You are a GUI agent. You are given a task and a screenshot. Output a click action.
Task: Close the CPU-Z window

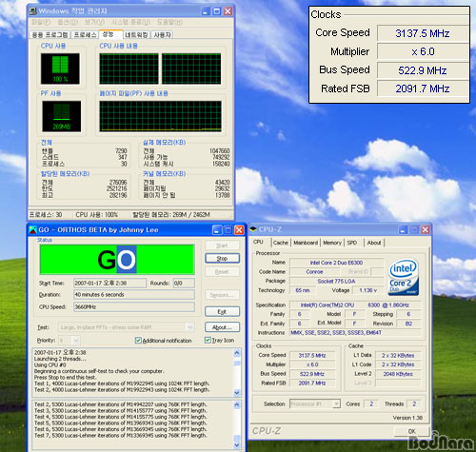[426, 229]
